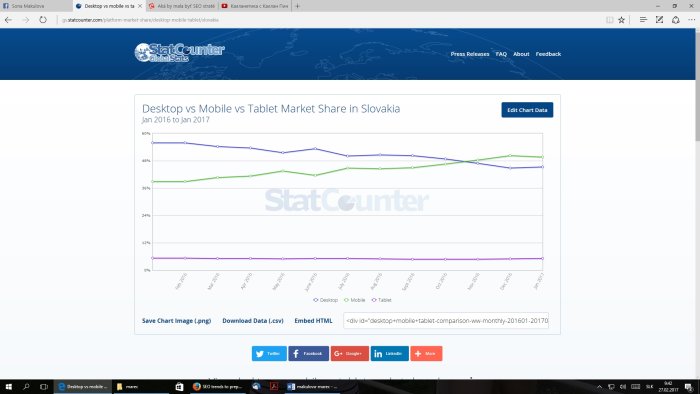The image size is (700, 394).
Task: Select the embed code text field
Action: tap(446, 320)
